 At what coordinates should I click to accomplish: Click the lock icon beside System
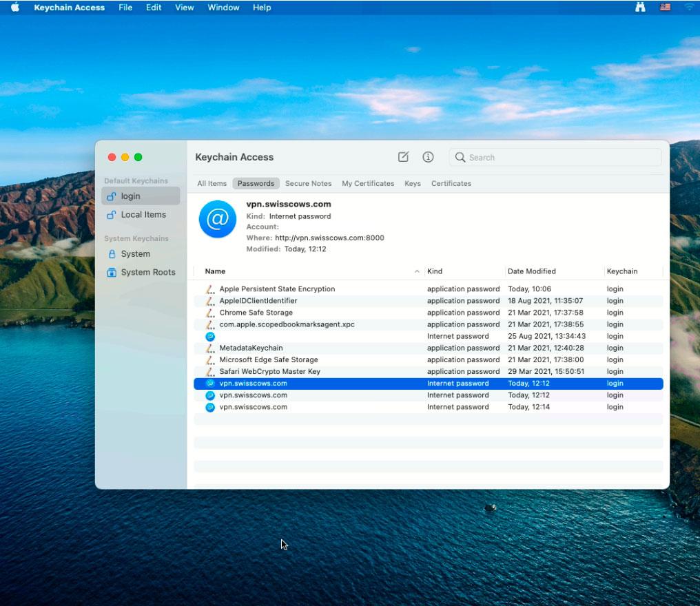(112, 254)
